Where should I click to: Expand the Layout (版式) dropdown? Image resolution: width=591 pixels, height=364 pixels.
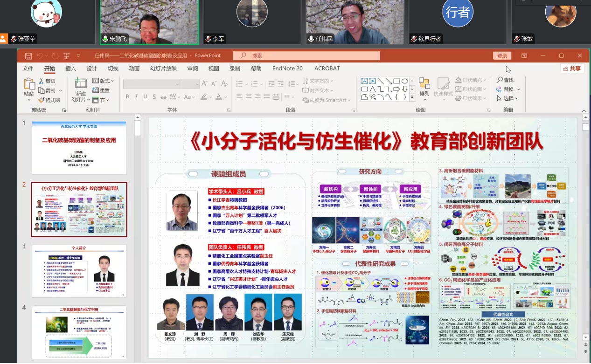[103, 81]
